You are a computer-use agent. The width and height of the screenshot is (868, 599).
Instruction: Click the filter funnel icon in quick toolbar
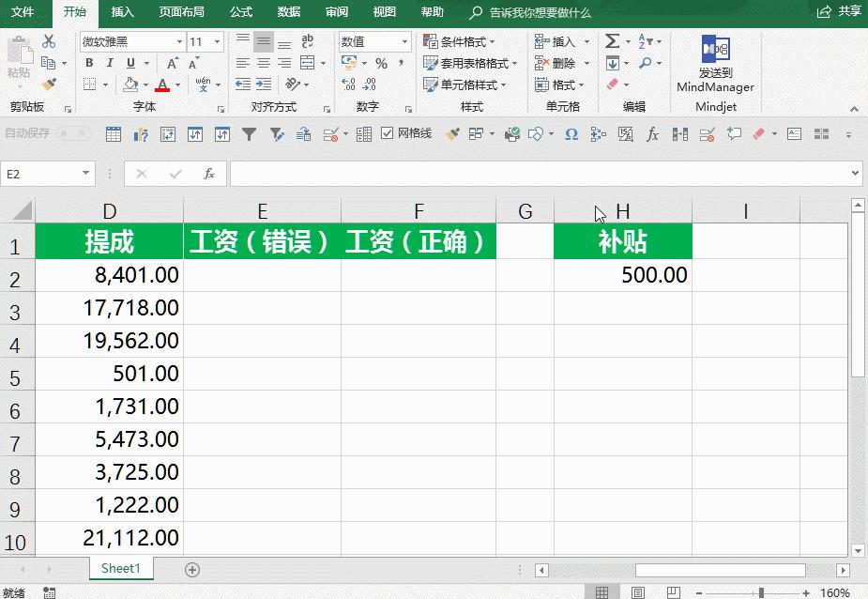coord(250,134)
